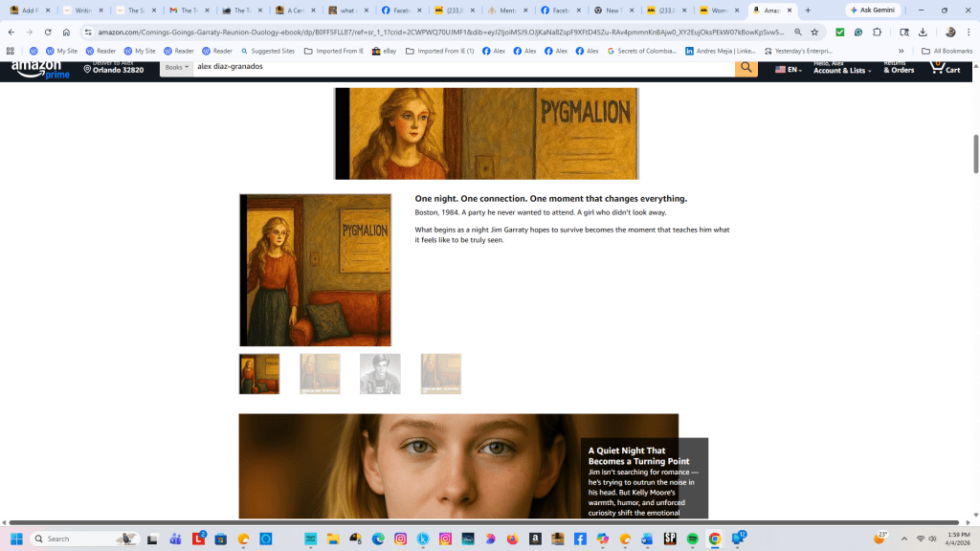The image size is (980, 551).
Task: Open the Books category dropdown
Action: 176,68
